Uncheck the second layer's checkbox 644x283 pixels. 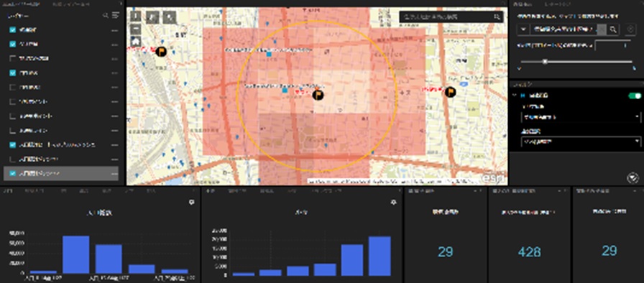[12, 45]
